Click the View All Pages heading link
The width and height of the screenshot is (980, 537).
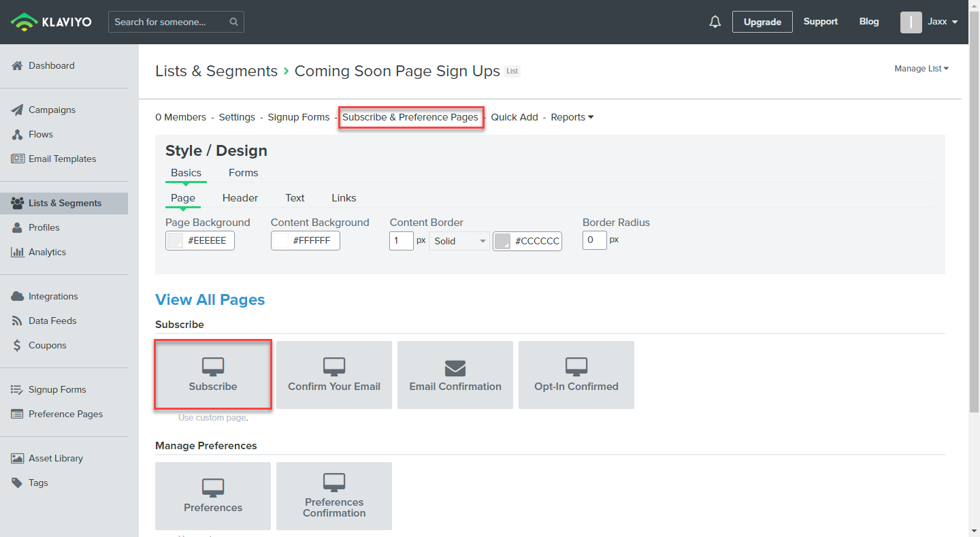[x=210, y=300]
